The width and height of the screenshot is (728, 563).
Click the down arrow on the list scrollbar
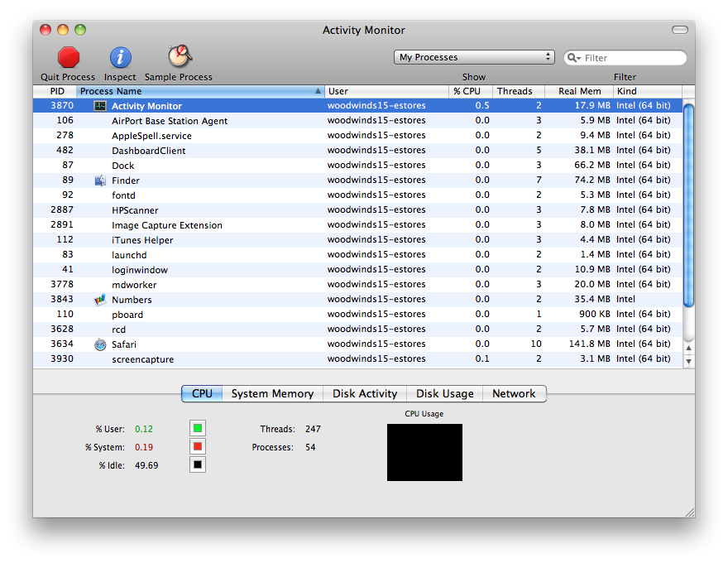[x=689, y=363]
